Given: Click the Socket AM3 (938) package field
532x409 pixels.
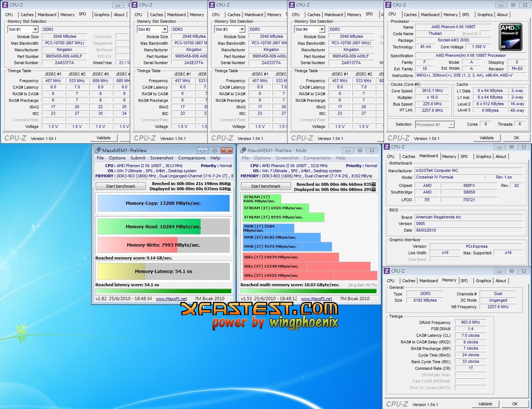Looking at the screenshot, I should coord(453,40).
